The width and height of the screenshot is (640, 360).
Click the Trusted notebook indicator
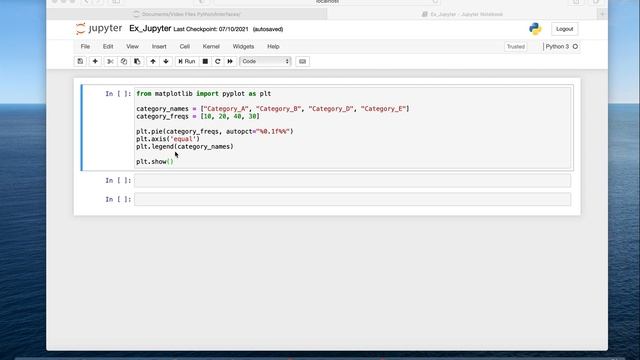pos(516,47)
